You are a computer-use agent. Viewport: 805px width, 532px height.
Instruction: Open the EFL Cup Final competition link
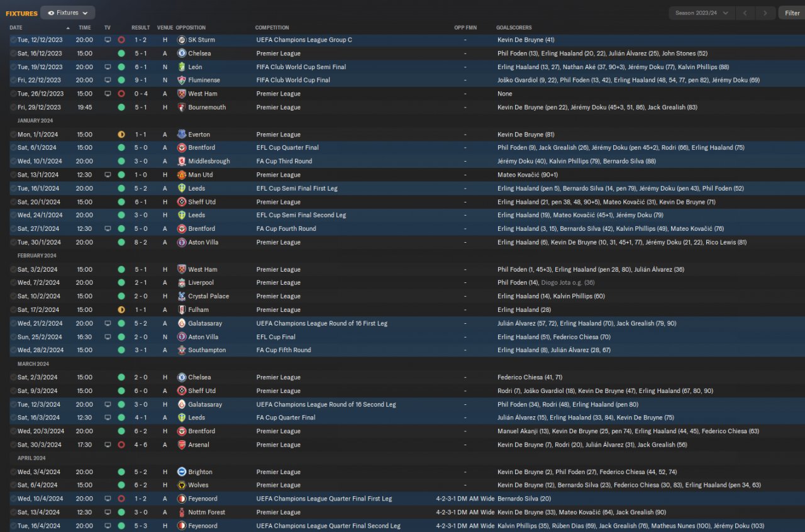pos(276,337)
